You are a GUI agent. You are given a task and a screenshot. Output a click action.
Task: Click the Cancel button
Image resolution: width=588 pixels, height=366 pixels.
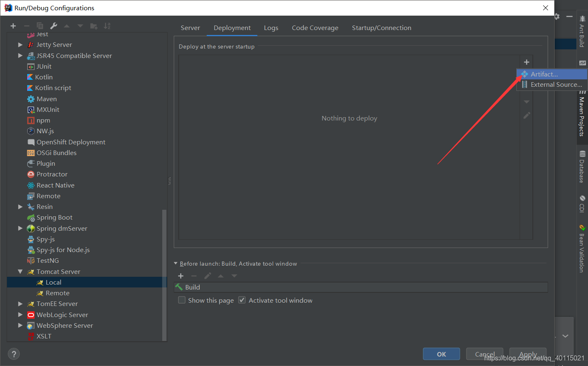click(485, 354)
